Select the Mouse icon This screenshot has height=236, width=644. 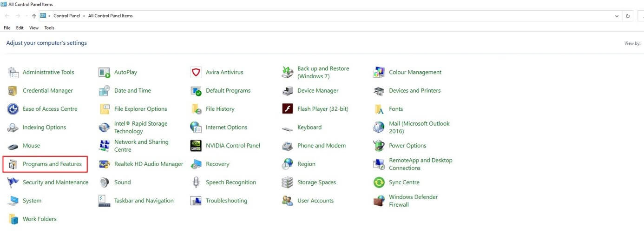[x=13, y=146]
